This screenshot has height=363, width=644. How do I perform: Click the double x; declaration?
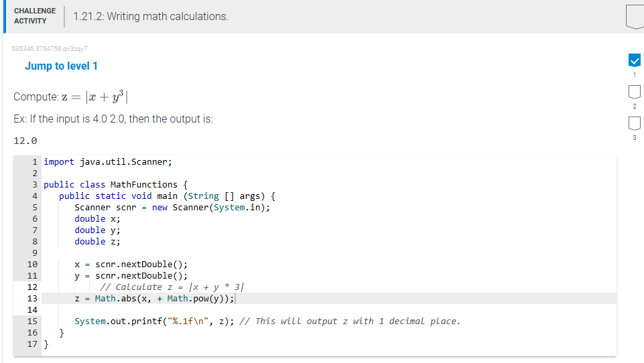click(97, 219)
